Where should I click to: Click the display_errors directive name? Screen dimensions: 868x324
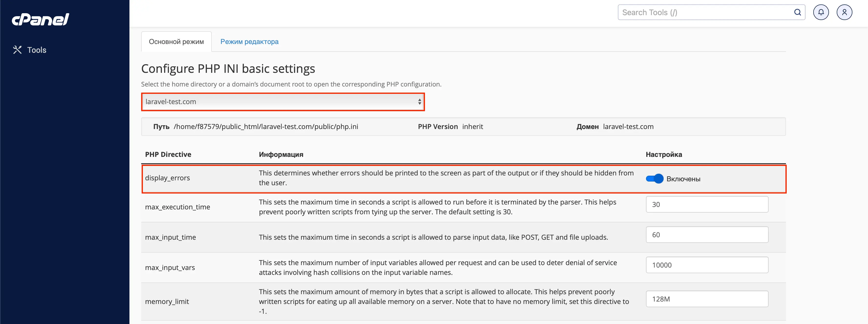(168, 178)
